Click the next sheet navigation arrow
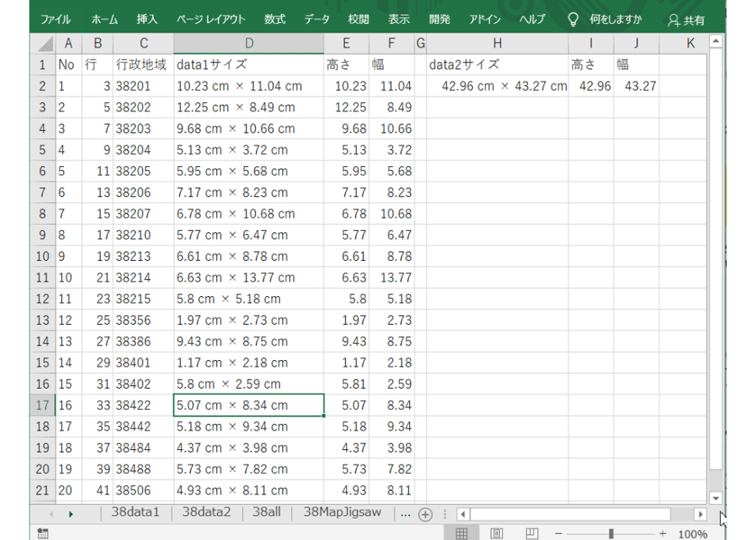The image size is (756, 540). (71, 515)
